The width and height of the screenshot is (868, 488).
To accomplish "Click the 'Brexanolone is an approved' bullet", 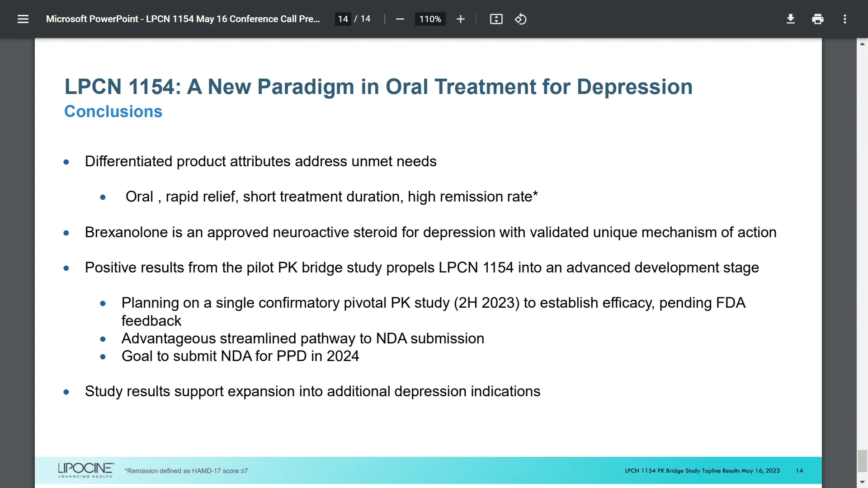I will [431, 232].
